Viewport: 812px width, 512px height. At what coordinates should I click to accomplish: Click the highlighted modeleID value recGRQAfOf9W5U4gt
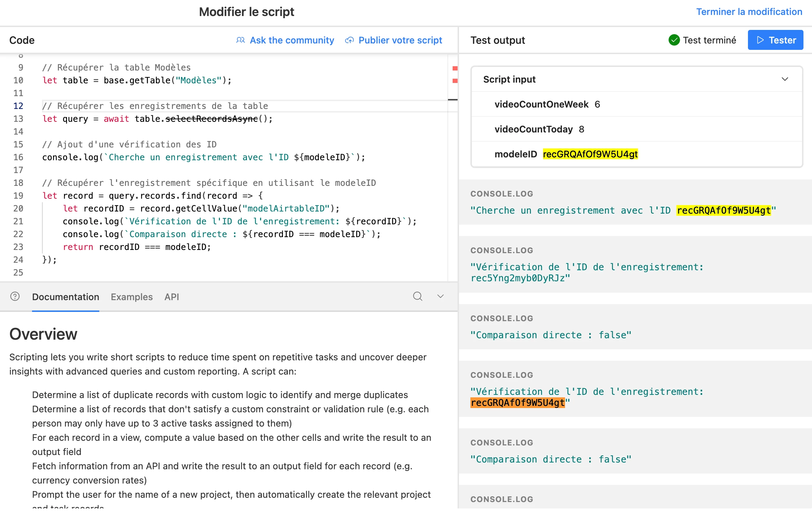pyautogui.click(x=590, y=154)
